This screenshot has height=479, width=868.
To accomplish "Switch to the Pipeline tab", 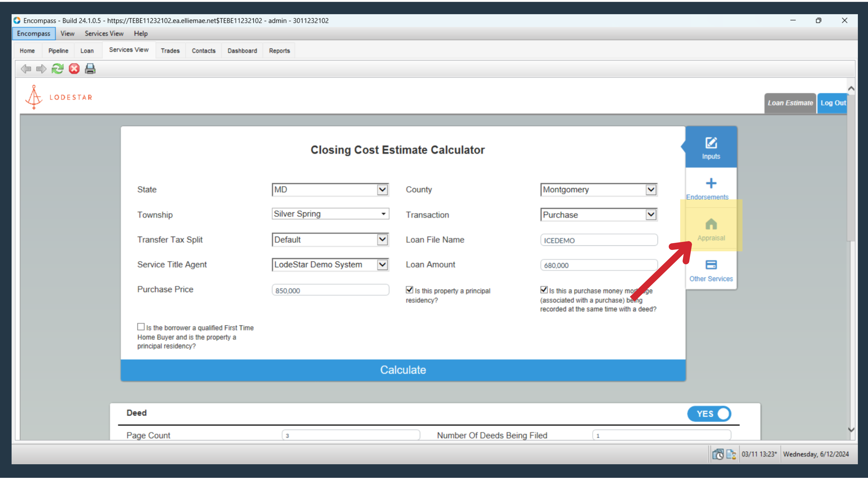I will (x=58, y=51).
